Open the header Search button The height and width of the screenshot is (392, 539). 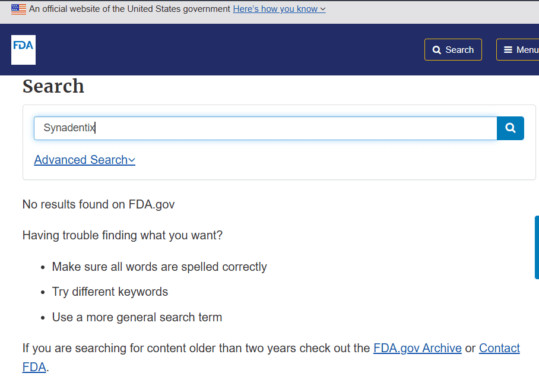point(453,50)
